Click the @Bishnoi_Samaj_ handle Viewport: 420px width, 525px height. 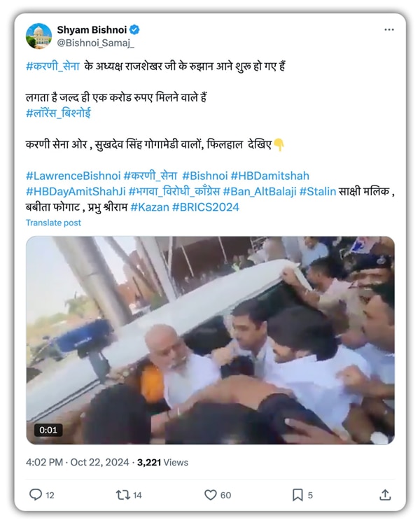coord(95,43)
